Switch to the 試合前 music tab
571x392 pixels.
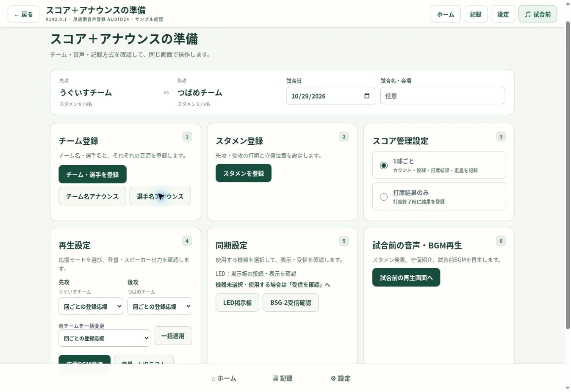(x=538, y=14)
